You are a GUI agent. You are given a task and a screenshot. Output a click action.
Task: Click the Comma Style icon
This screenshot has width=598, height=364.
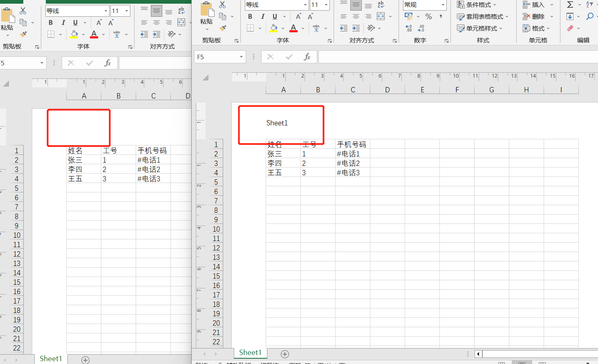[439, 16]
